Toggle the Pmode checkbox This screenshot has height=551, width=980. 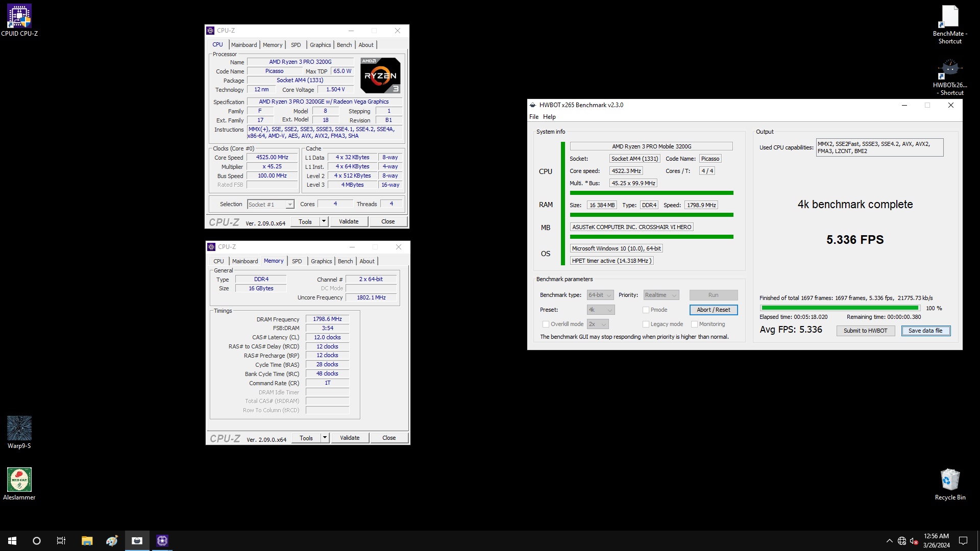click(x=646, y=310)
